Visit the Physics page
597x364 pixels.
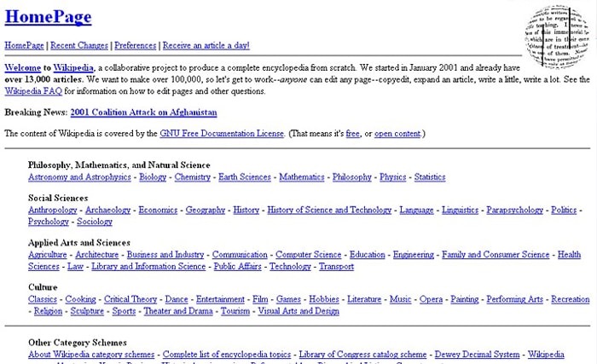click(x=393, y=177)
